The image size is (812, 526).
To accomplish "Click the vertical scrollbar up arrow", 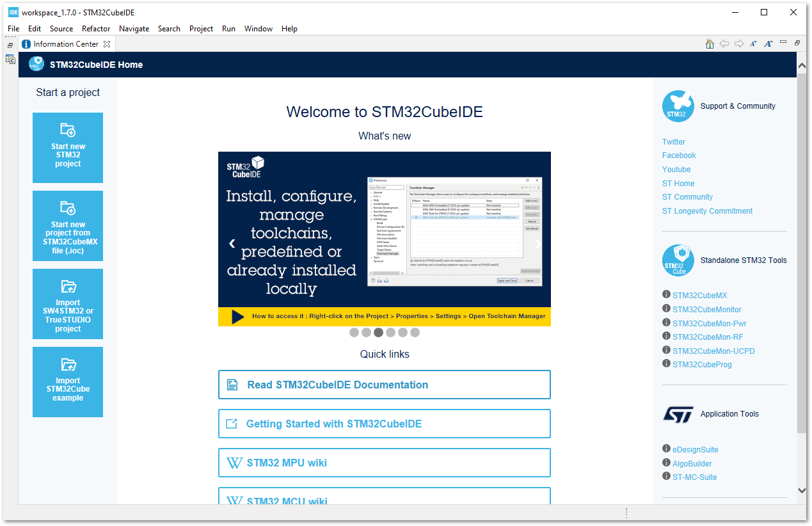I will 802,66.
